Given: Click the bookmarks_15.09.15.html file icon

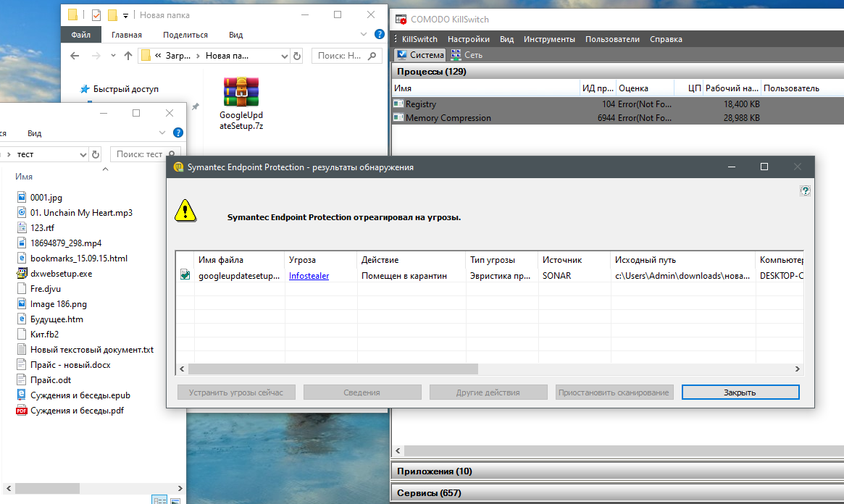Looking at the screenshot, I should pyautogui.click(x=22, y=259).
